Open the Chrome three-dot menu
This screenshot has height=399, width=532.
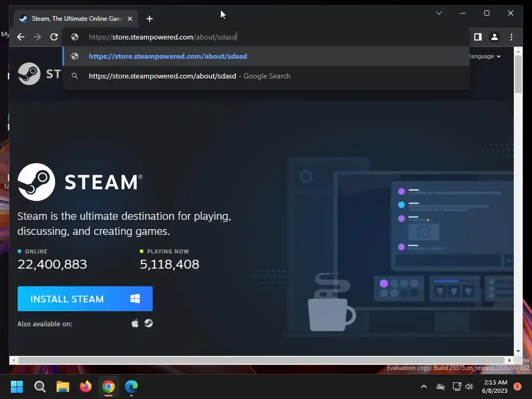511,37
